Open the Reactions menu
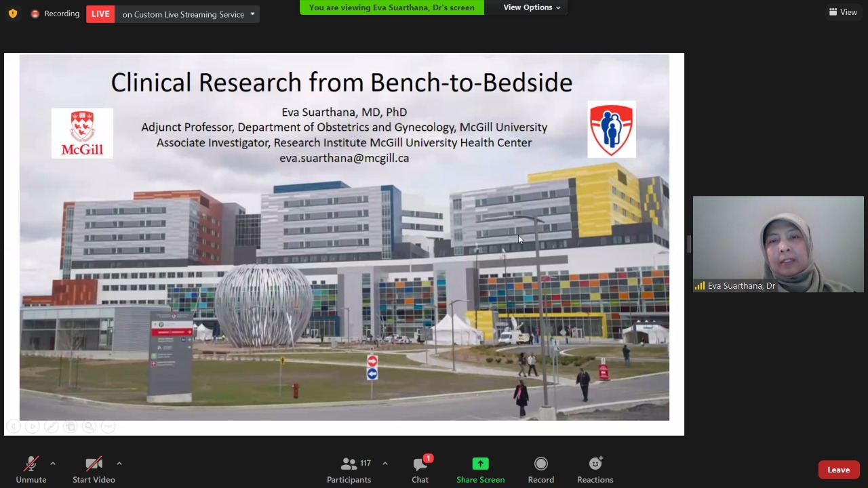This screenshot has width=868, height=488. point(595,470)
